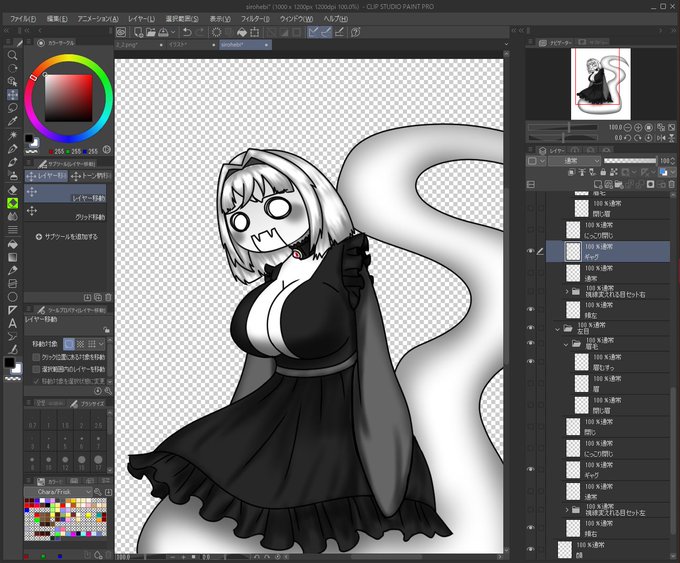
Task: Click the Open file folder icon
Action: [150, 32]
